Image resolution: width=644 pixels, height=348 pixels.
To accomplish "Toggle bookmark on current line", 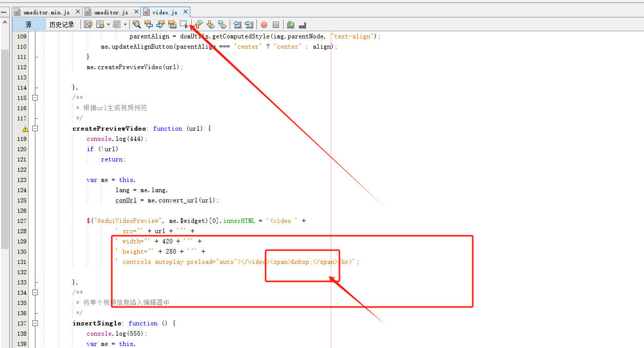I will 222,25.
